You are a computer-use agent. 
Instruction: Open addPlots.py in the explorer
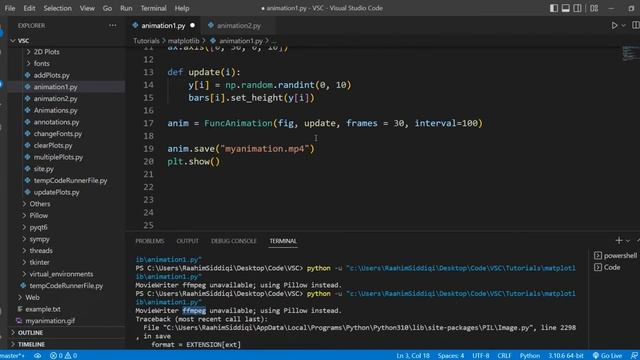click(51, 75)
